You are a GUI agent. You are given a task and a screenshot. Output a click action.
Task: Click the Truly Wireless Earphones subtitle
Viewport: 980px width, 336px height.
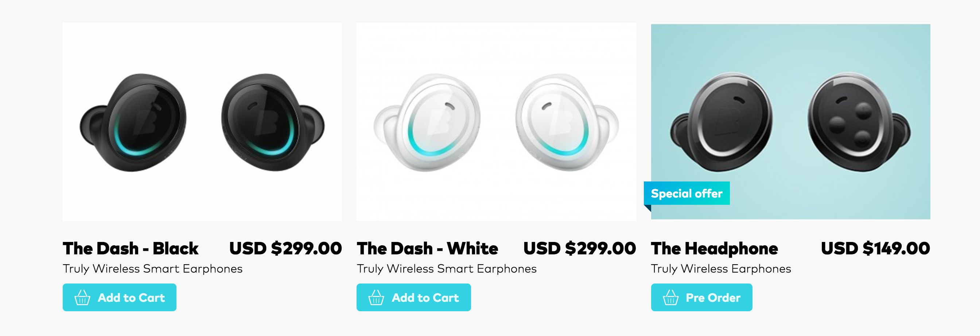click(x=721, y=269)
